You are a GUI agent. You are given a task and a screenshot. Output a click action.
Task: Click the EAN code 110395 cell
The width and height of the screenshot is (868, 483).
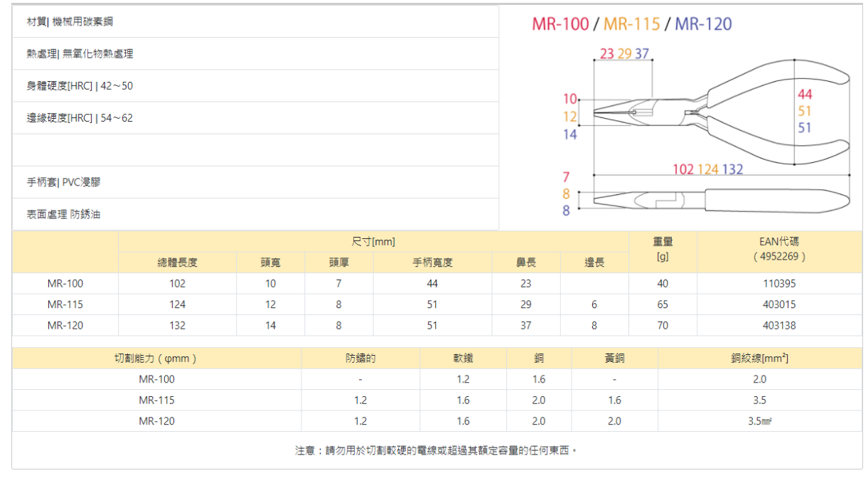[x=778, y=284]
